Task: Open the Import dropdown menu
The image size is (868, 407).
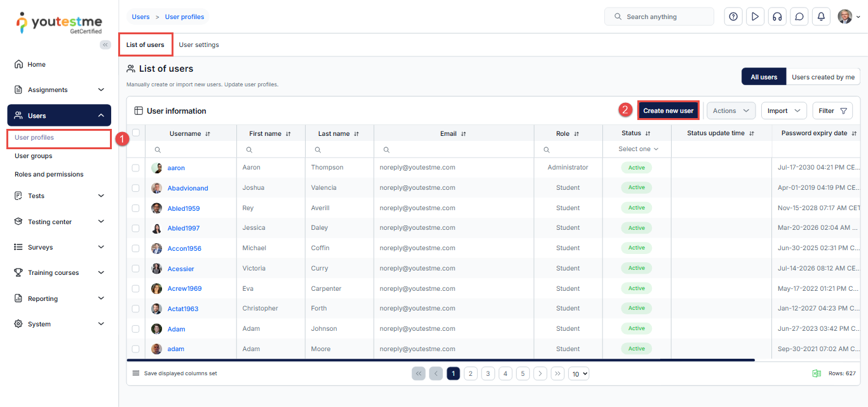Action: pyautogui.click(x=783, y=110)
